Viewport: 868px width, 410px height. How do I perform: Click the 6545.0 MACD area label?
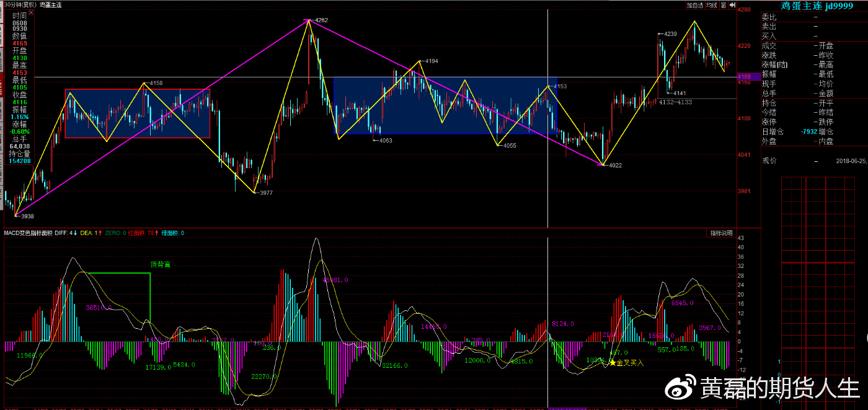(x=682, y=303)
